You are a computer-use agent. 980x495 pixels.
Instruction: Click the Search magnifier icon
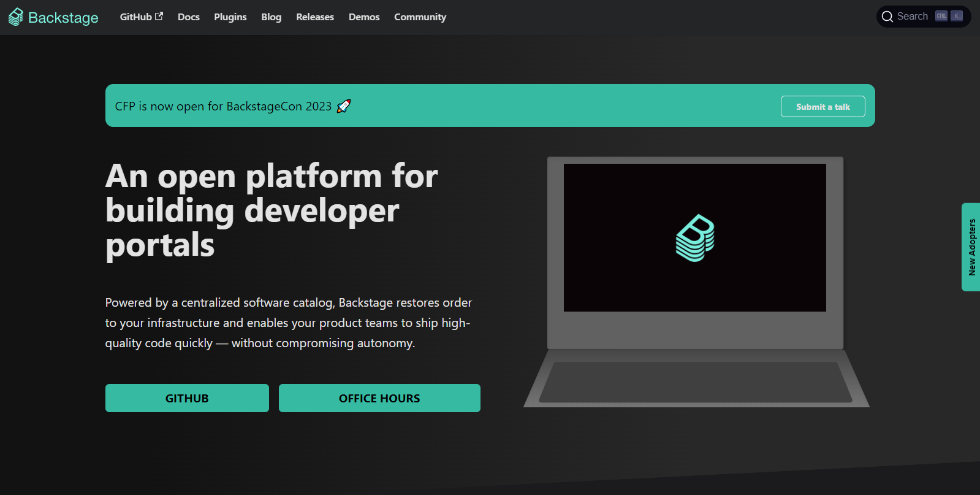click(887, 17)
